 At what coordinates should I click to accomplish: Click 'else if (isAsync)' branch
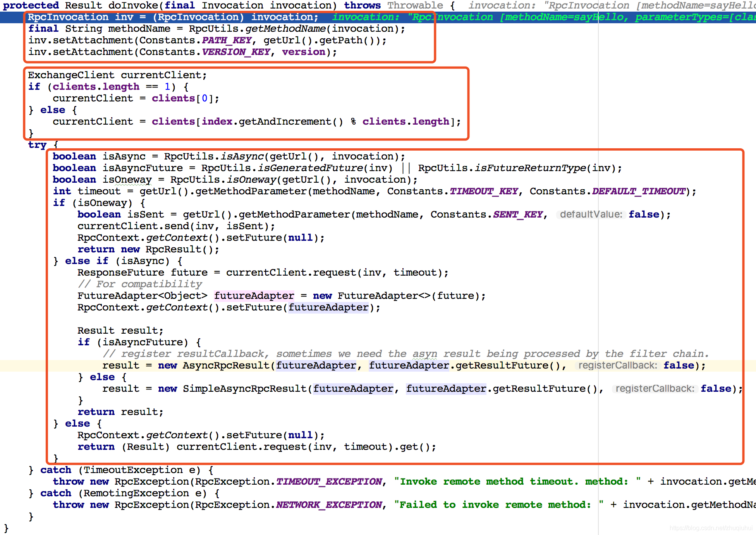tap(117, 261)
